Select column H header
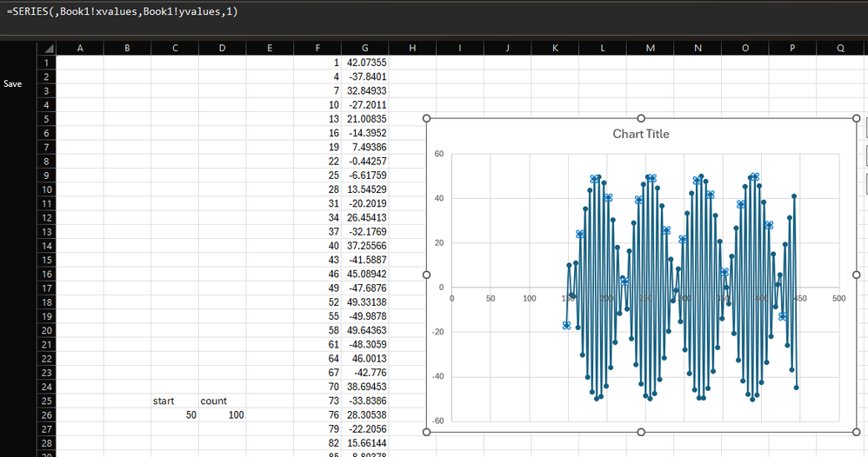 click(412, 48)
